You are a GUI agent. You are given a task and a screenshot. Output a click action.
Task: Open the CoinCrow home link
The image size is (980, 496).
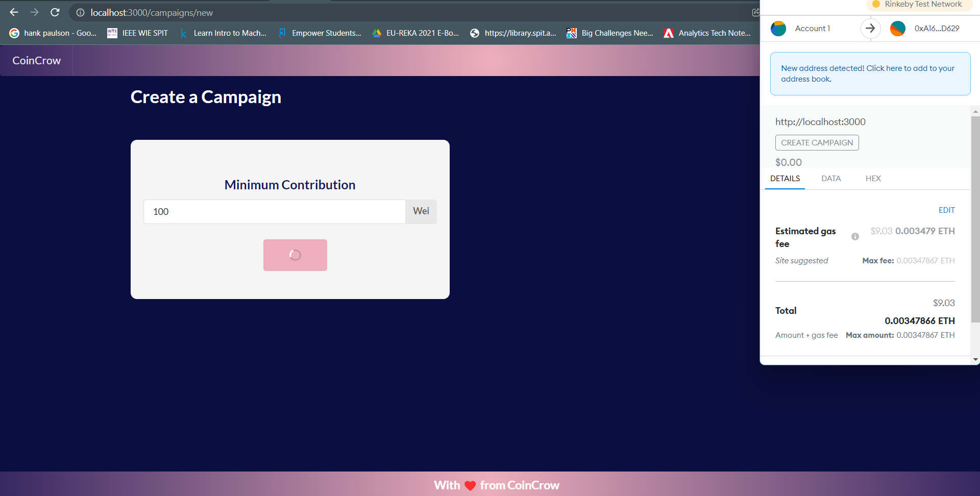pyautogui.click(x=36, y=60)
